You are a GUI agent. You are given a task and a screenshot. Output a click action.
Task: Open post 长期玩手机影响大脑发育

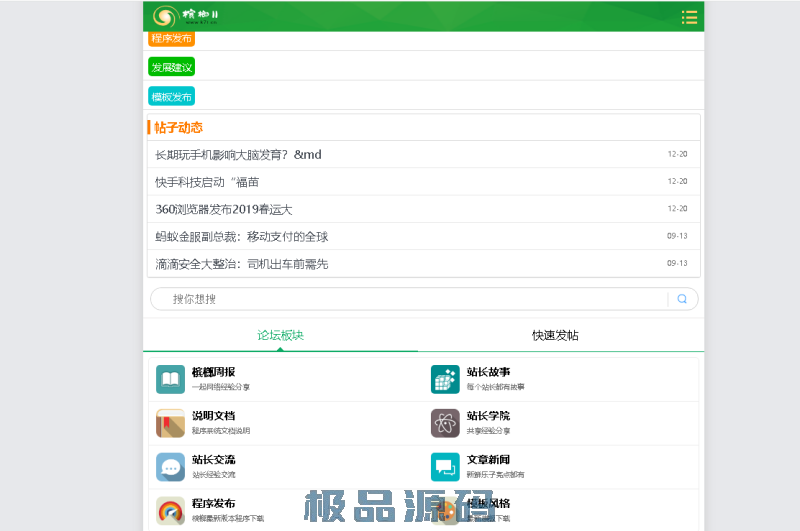238,155
